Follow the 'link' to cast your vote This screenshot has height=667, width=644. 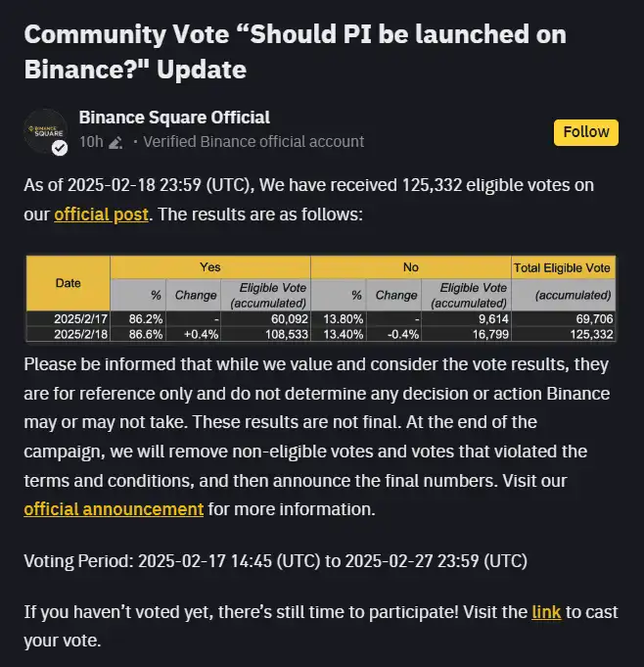[546, 612]
